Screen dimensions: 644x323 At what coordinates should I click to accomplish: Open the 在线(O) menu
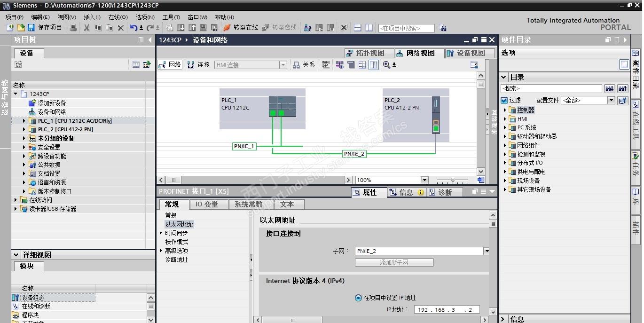point(118,17)
